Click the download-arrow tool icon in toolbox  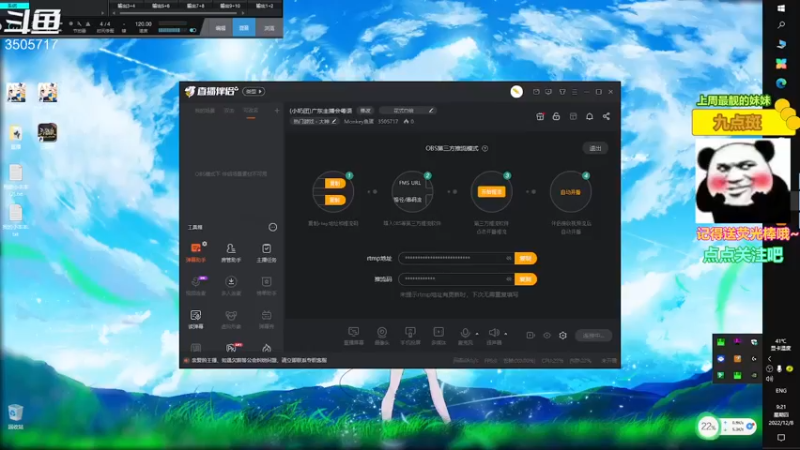click(231, 282)
